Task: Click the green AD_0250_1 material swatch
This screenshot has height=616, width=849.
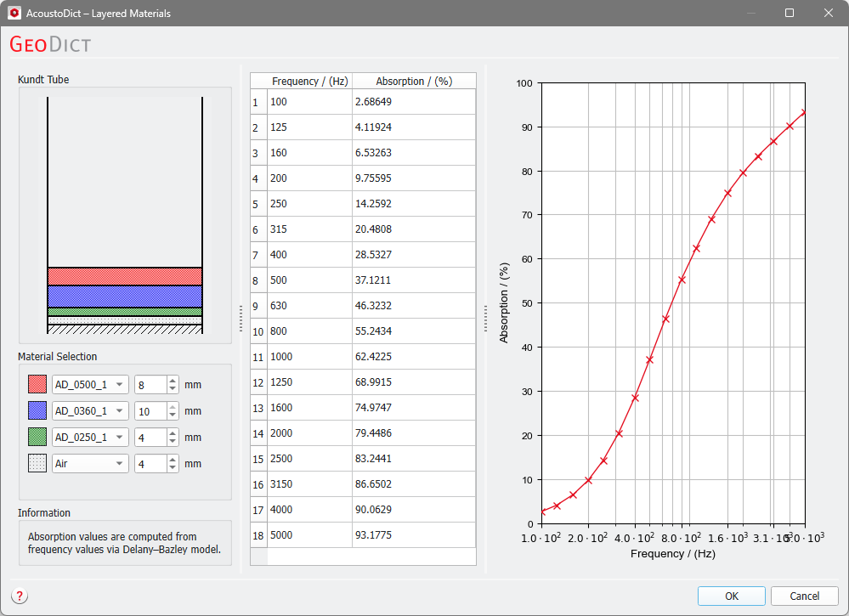Action: pyautogui.click(x=37, y=438)
